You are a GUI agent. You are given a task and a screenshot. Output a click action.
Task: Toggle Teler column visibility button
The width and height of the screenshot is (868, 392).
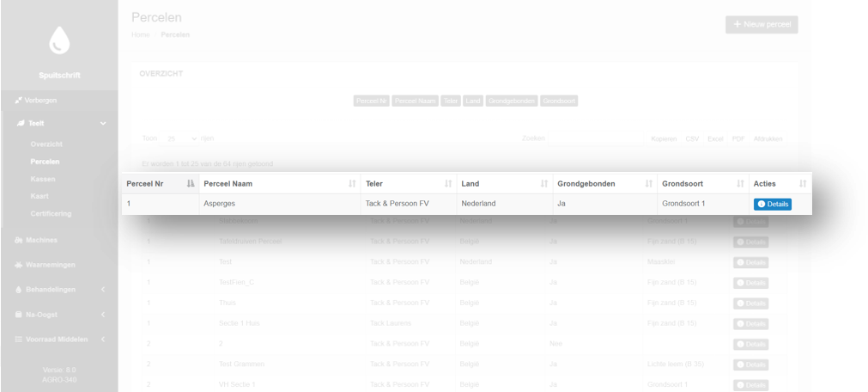pyautogui.click(x=451, y=101)
